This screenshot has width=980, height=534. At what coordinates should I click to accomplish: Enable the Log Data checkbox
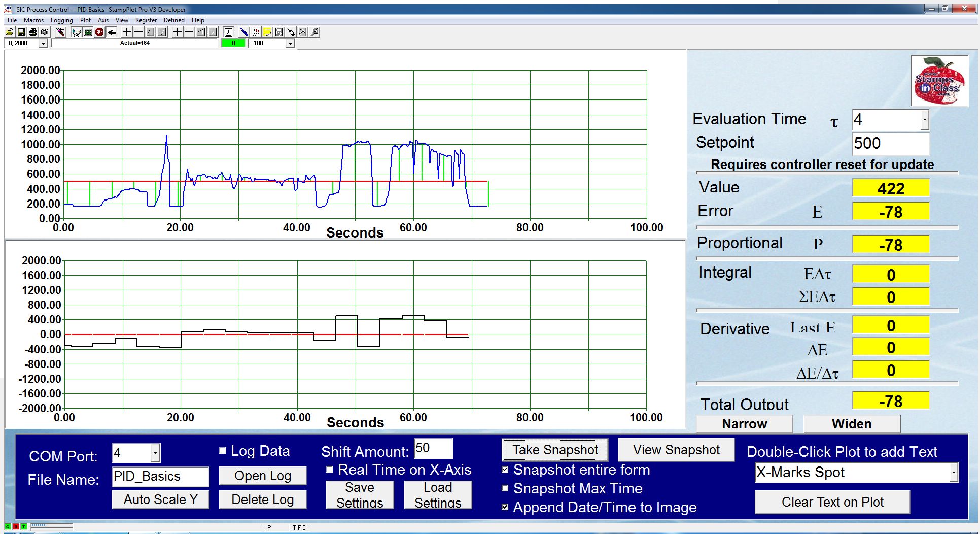(222, 451)
